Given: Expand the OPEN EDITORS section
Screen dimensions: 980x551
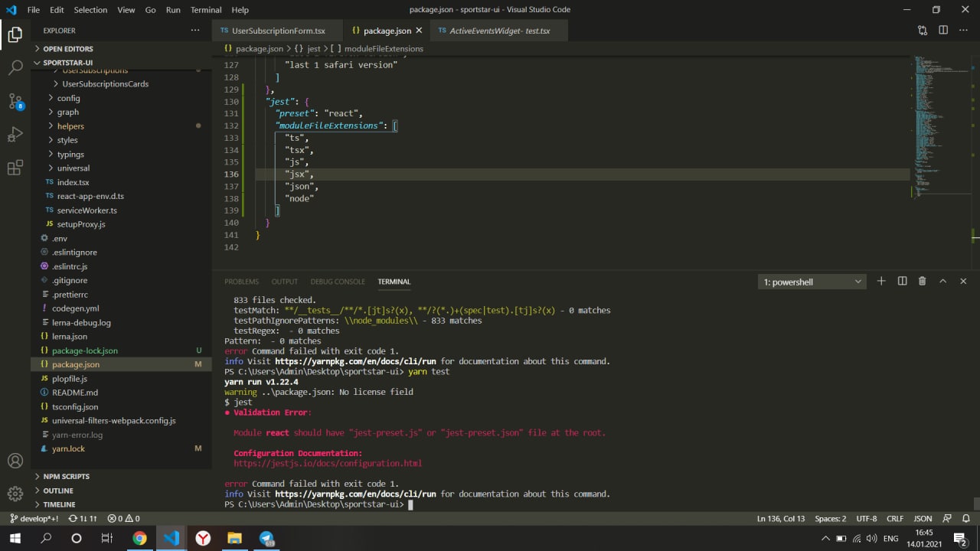Looking at the screenshot, I should (x=121, y=48).
